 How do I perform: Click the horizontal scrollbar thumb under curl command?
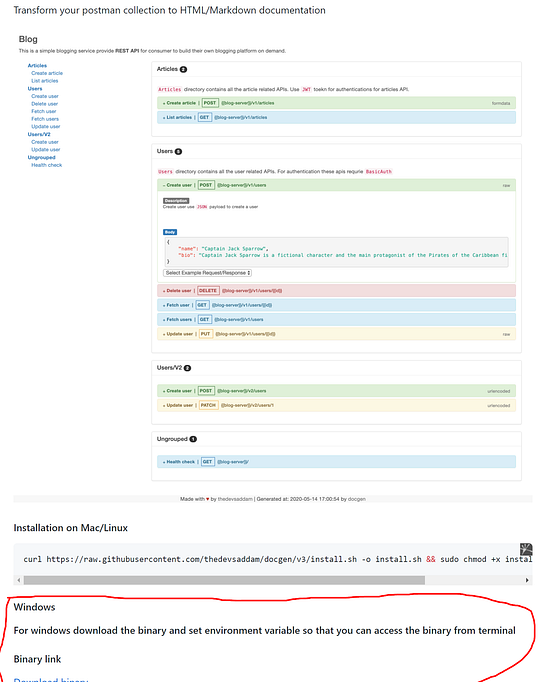pyautogui.click(x=224, y=580)
